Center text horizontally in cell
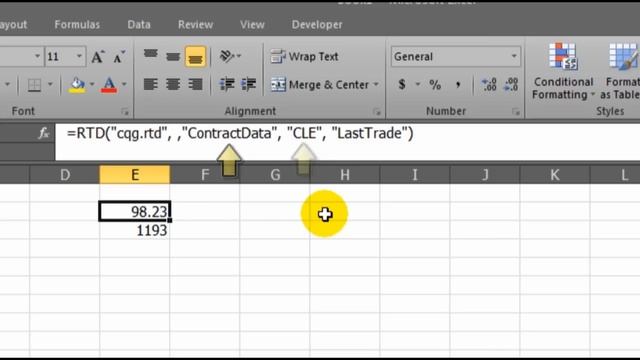 [x=173, y=84]
